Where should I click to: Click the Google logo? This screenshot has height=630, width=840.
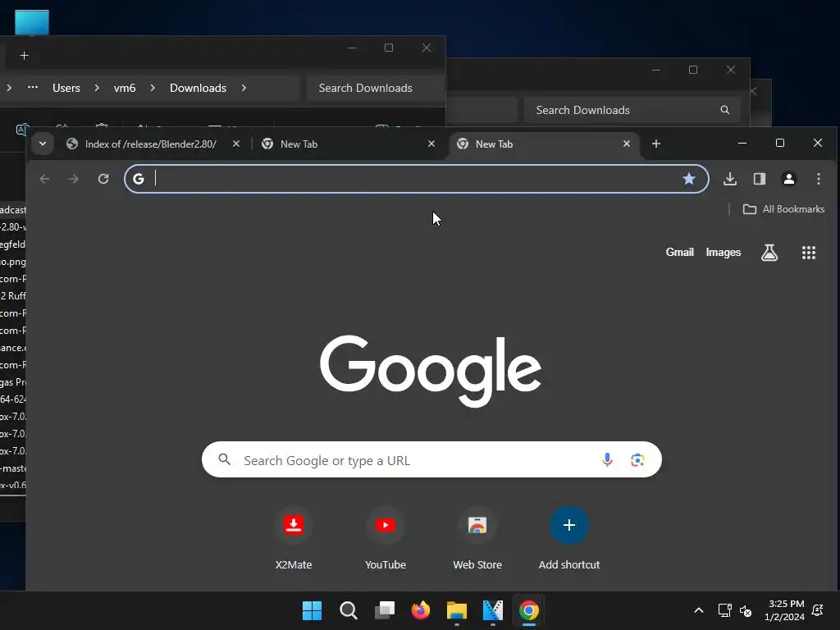[x=431, y=371]
